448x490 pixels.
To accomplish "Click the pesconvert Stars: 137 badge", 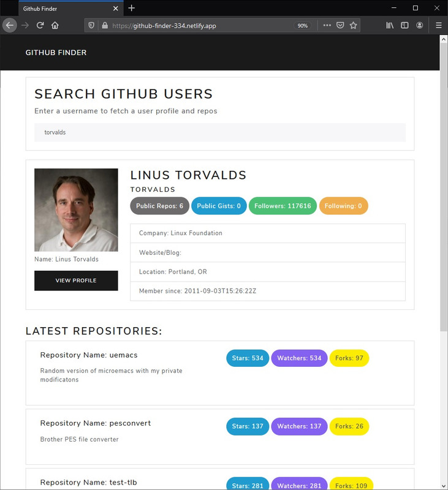I will tap(248, 426).
